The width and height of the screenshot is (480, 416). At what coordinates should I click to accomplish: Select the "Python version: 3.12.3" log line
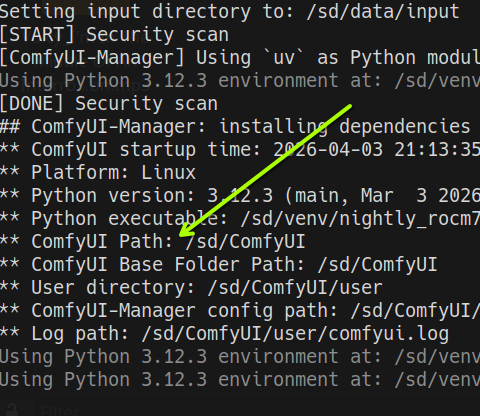coord(240,196)
